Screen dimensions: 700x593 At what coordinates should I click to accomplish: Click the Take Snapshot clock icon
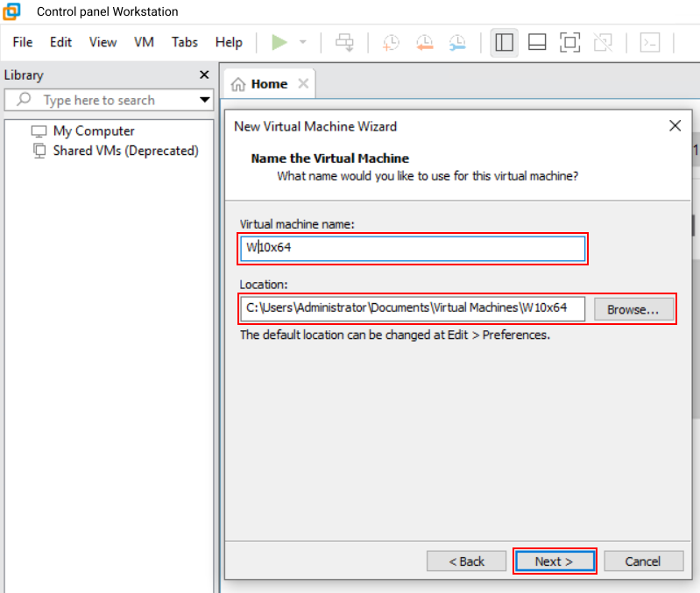[391, 42]
